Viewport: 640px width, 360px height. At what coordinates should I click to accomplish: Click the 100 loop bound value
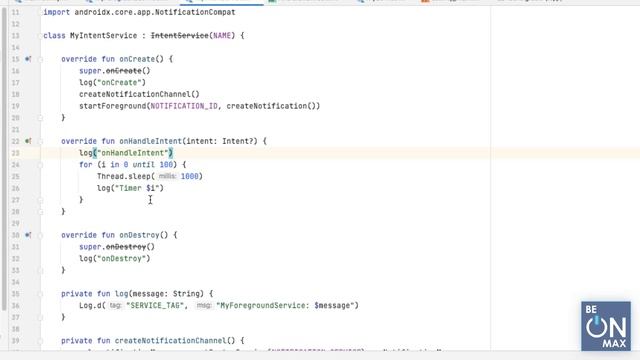pos(166,164)
